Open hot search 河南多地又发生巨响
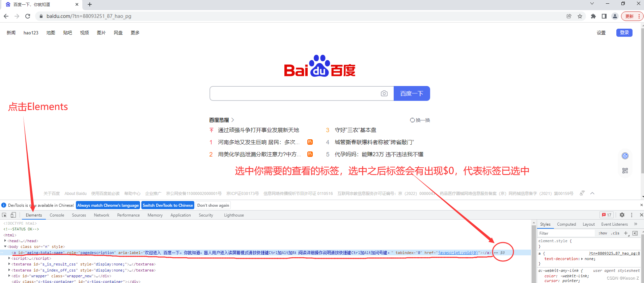 coord(259,142)
